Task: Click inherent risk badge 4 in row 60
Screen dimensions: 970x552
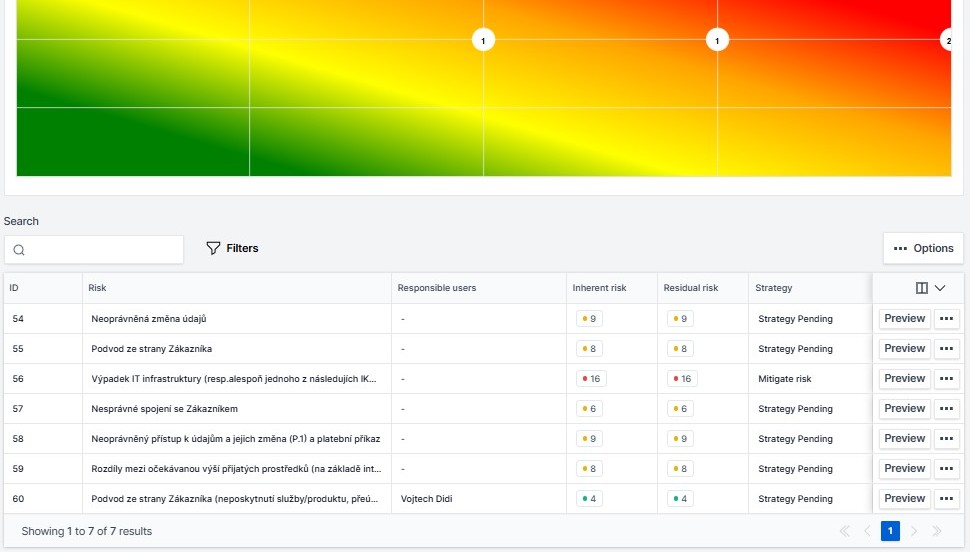Action: 589,499
